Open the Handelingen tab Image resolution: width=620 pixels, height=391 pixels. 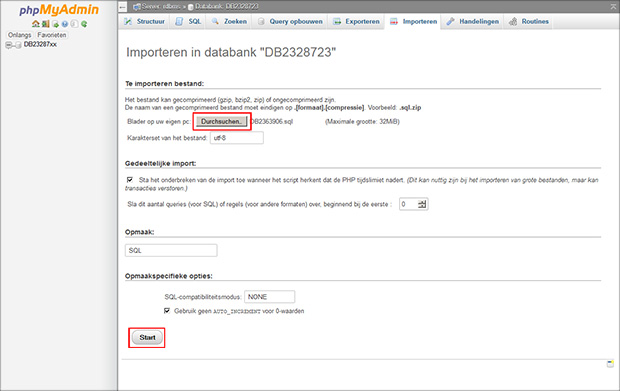[473, 21]
